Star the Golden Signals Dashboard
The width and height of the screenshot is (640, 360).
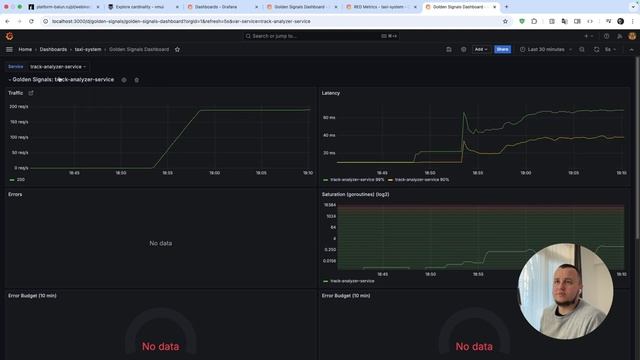[x=177, y=49]
